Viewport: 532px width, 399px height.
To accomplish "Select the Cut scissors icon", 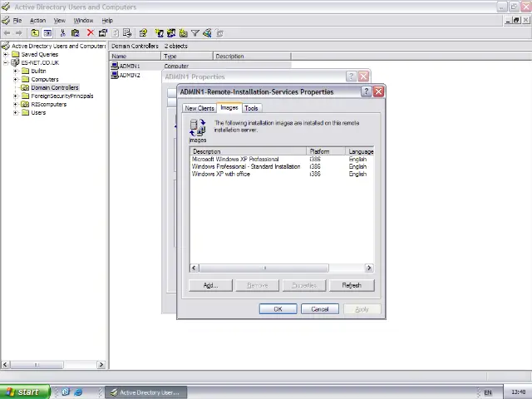I will [62, 33].
